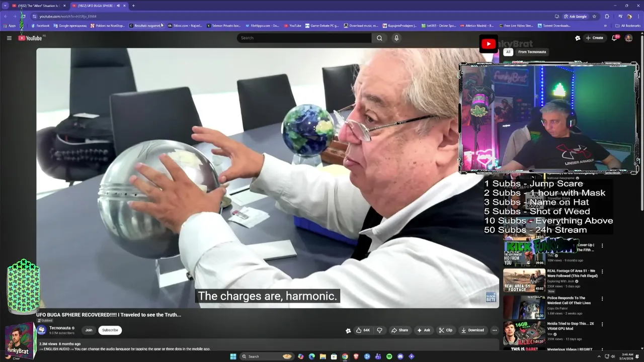644x362 pixels.
Task: Open options for Mysterious Videos I REGRET video
Action: tap(602, 349)
